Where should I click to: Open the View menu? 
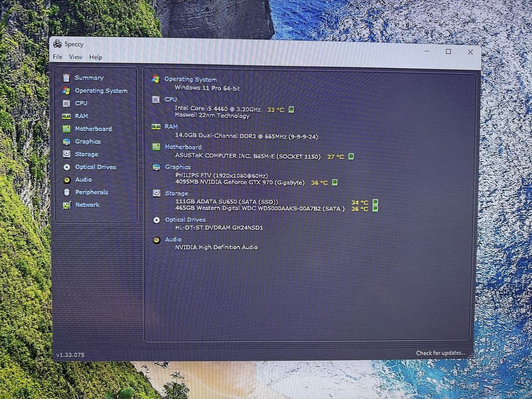(x=75, y=57)
